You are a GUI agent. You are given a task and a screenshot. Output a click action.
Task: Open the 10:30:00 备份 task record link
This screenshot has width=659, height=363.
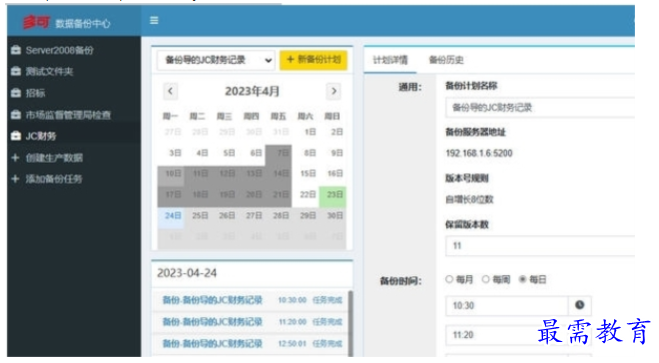(212, 300)
